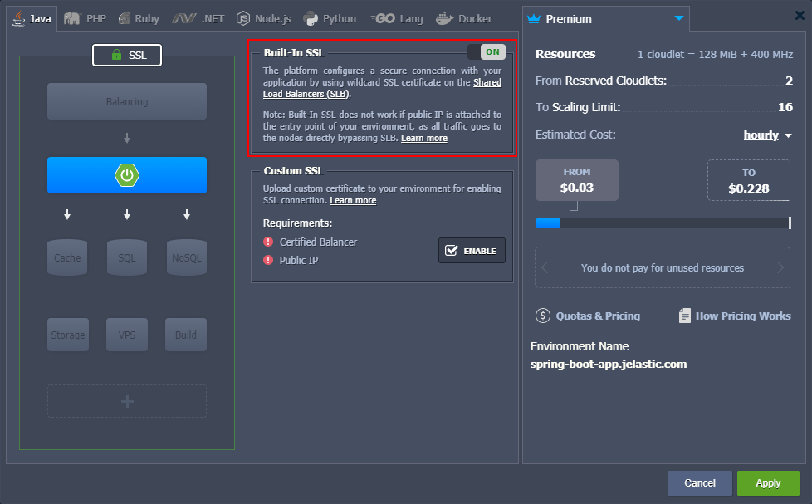Add the SQL database node
This screenshot has width=812, height=504.
(127, 257)
